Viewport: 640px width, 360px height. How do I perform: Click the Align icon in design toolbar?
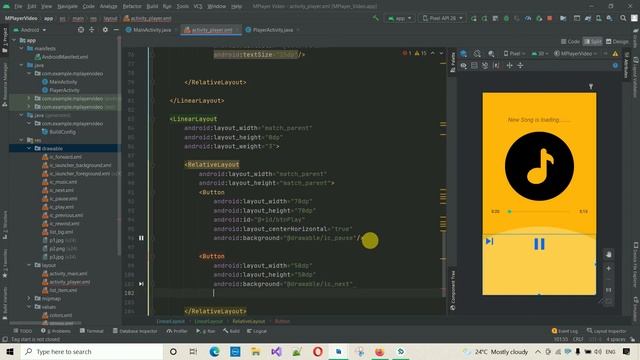click(520, 65)
